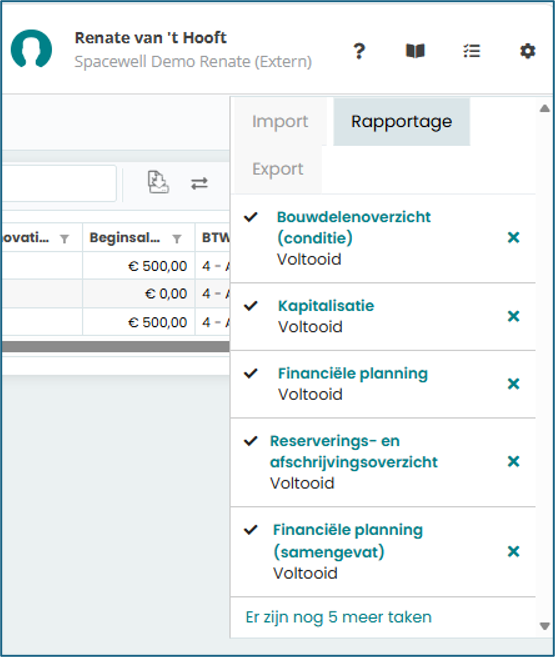Select the € 0,00 cell
This screenshot has height=657, width=555.
[x=139, y=294]
